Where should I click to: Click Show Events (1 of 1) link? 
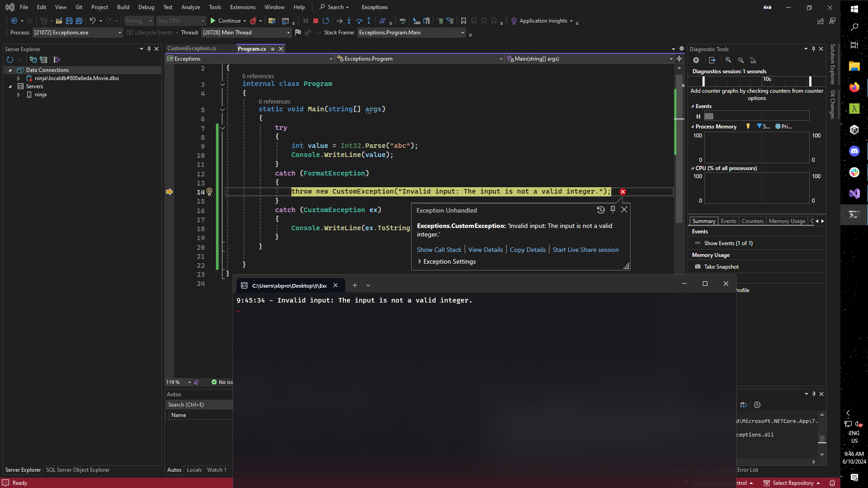728,243
